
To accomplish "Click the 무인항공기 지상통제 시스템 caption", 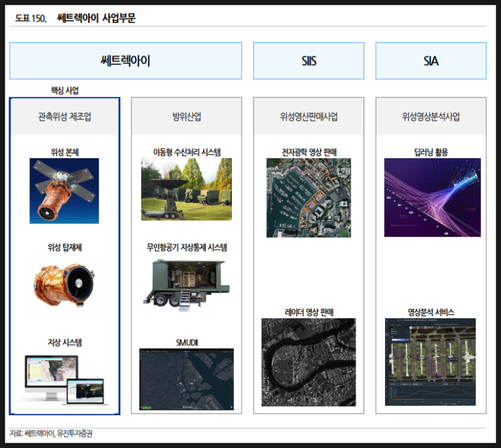I will point(187,247).
